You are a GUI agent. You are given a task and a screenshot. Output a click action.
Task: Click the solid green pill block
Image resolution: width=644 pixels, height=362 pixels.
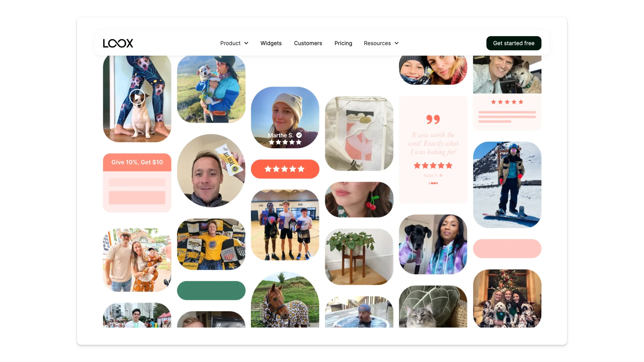pyautogui.click(x=211, y=290)
